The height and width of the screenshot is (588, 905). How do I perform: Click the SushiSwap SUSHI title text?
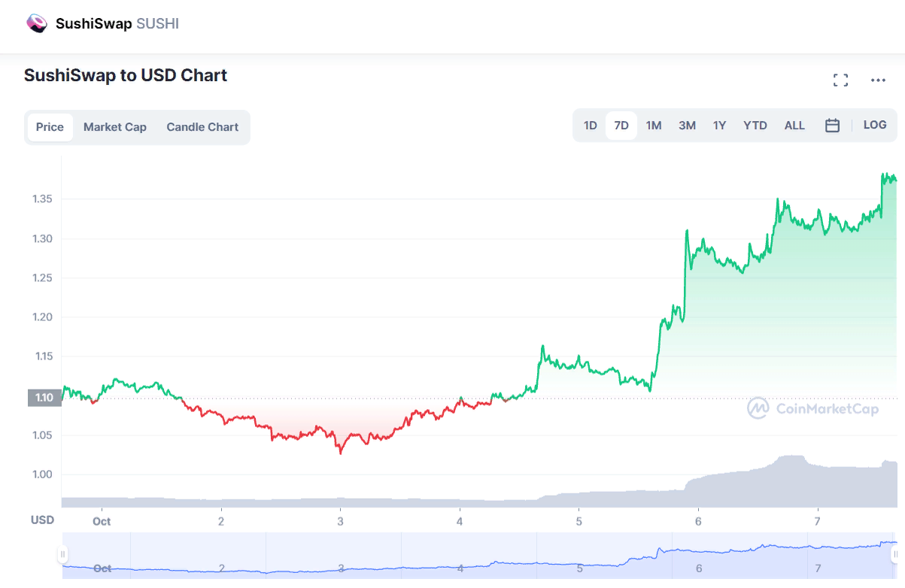(117, 23)
